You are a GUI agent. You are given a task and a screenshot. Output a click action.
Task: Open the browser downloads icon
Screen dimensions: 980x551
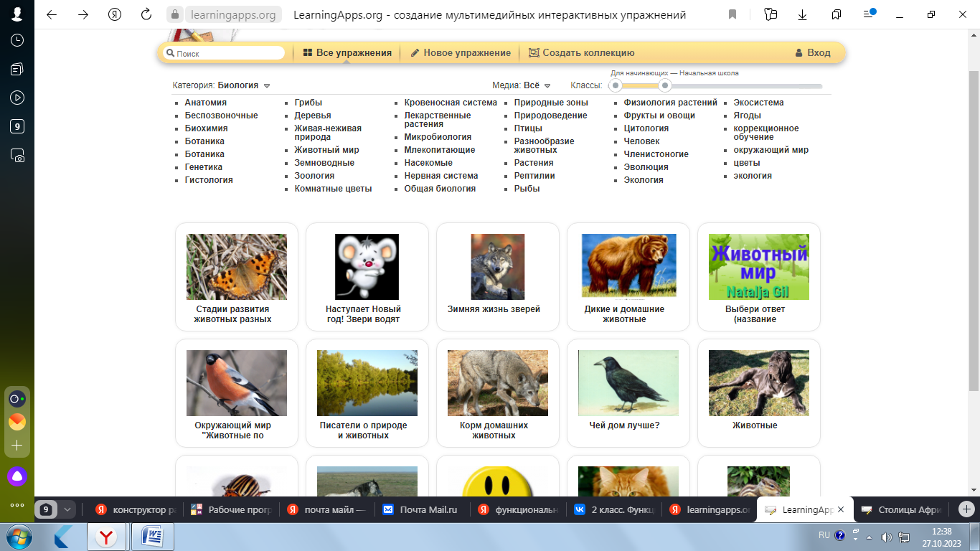pos(802,14)
